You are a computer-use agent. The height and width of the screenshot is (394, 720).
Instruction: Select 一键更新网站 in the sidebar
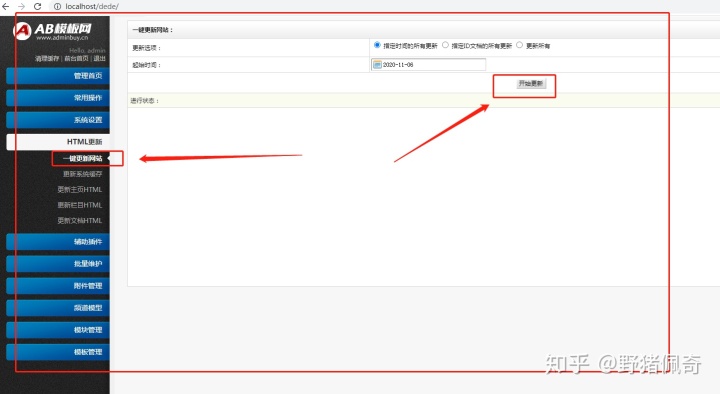(83, 158)
